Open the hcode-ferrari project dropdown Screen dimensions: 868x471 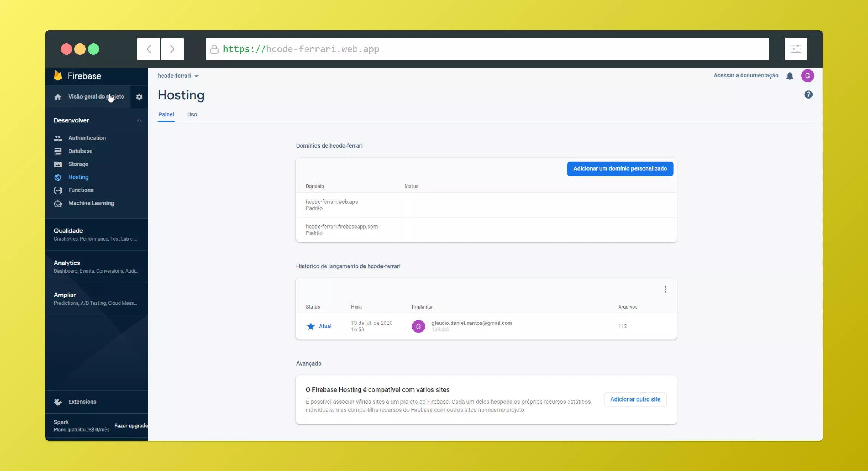coord(178,76)
